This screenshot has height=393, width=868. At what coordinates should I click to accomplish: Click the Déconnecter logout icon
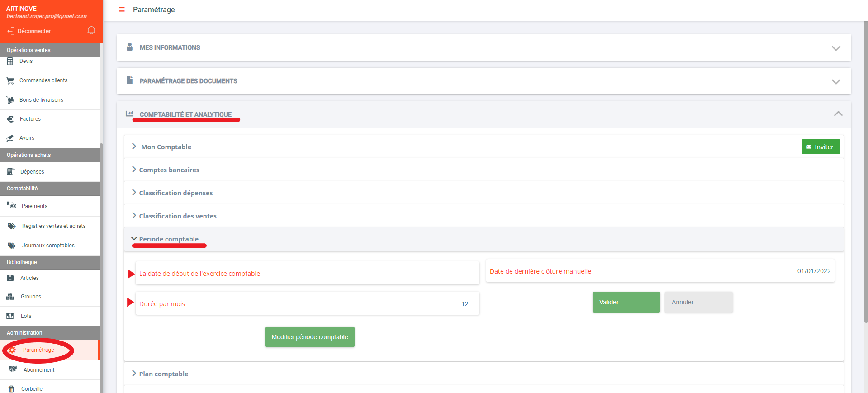(x=11, y=31)
